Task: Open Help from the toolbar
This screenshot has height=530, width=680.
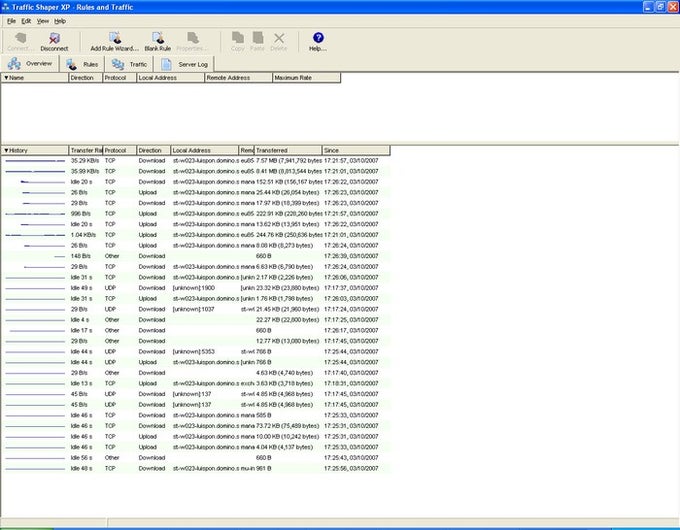Action: pos(318,42)
